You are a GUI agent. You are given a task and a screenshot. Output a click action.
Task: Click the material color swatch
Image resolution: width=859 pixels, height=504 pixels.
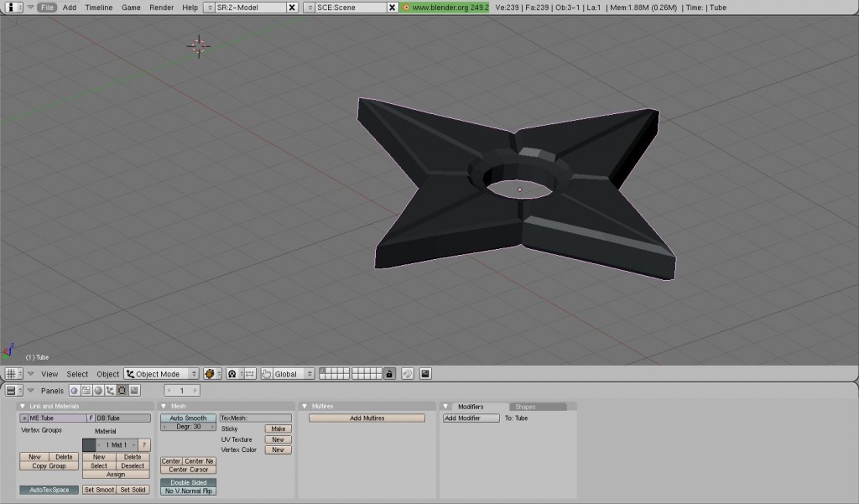point(89,444)
